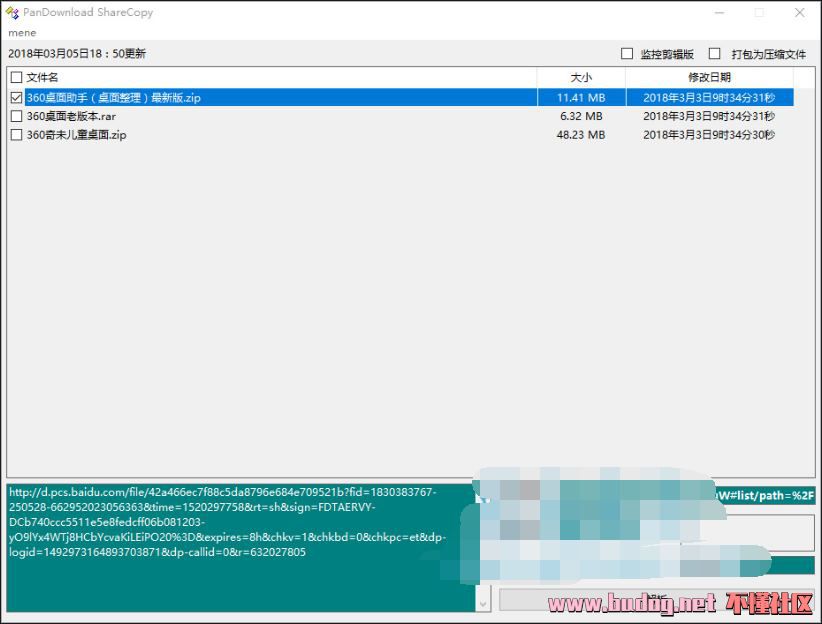Open the mene menu
Screen dimensions: 822x624
22,33
